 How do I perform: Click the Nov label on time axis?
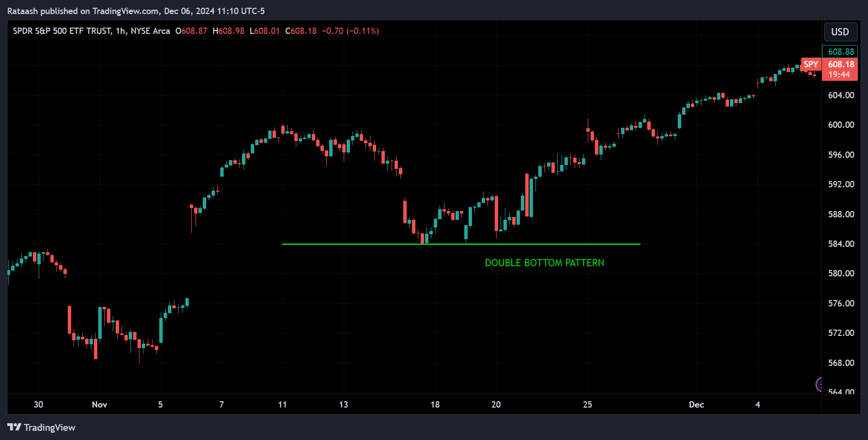[x=100, y=405]
